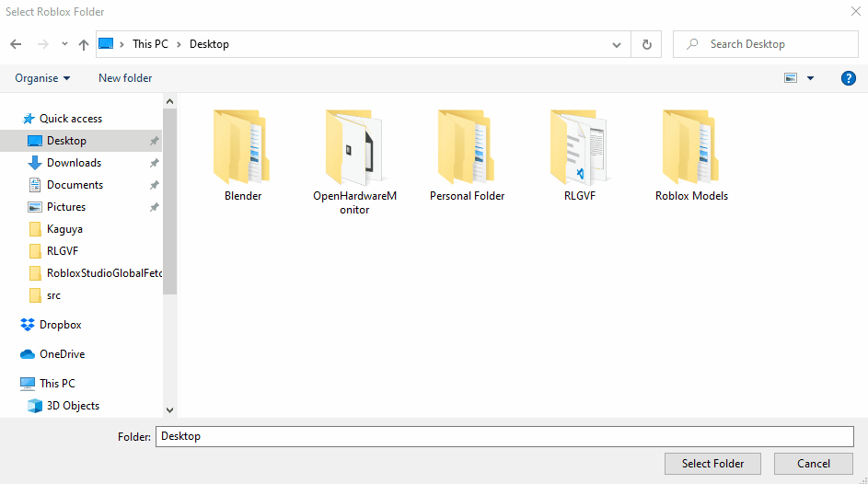Image resolution: width=868 pixels, height=484 pixels.
Task: Select the RLGVF folder icon in file list
Action: click(x=579, y=147)
